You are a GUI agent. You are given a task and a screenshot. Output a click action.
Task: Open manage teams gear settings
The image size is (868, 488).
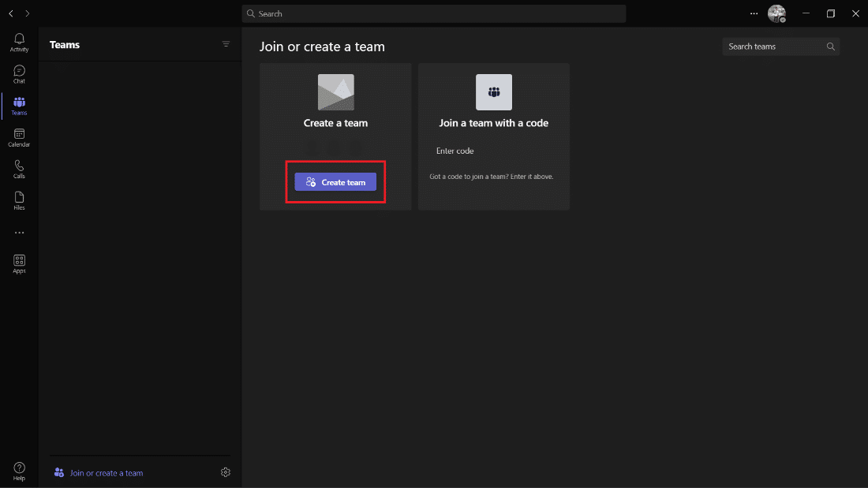[226, 472]
